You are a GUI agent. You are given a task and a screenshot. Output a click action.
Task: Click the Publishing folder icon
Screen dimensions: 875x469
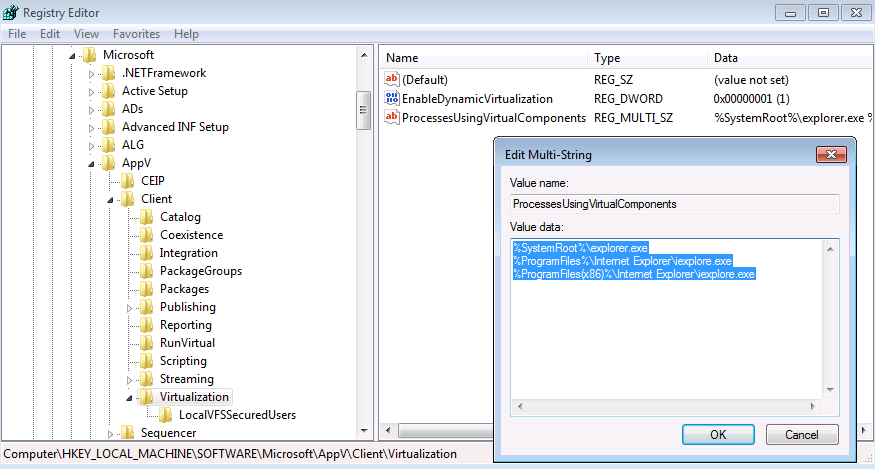(146, 307)
